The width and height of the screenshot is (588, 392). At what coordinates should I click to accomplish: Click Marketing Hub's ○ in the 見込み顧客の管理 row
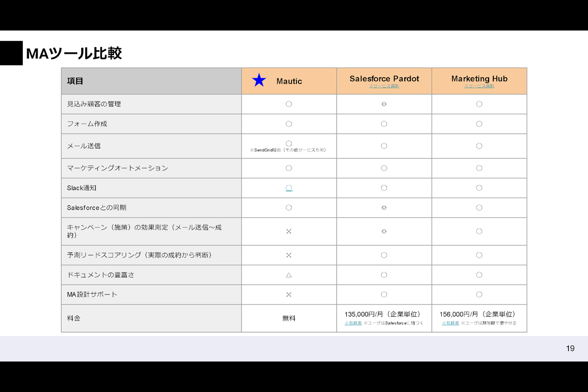(x=479, y=104)
